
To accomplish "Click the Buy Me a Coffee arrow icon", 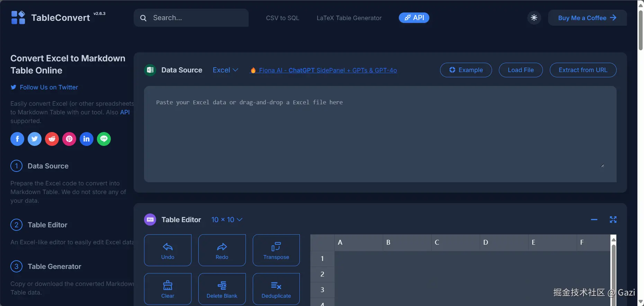I will point(613,18).
